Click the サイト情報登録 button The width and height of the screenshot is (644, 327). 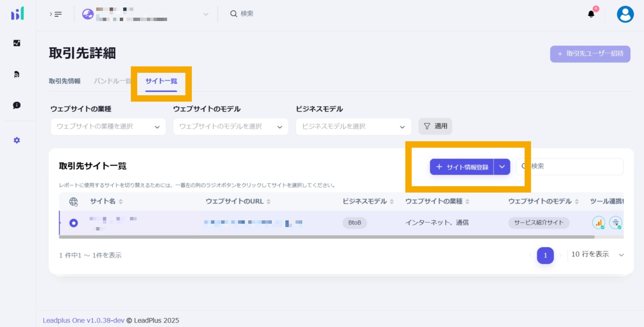[462, 167]
